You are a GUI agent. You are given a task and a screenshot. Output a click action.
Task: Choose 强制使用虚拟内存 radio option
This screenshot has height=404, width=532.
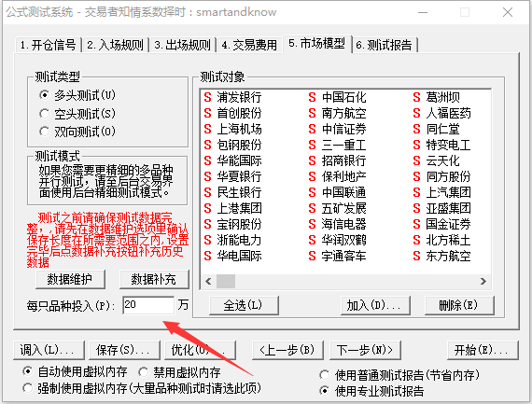pyautogui.click(x=142, y=388)
